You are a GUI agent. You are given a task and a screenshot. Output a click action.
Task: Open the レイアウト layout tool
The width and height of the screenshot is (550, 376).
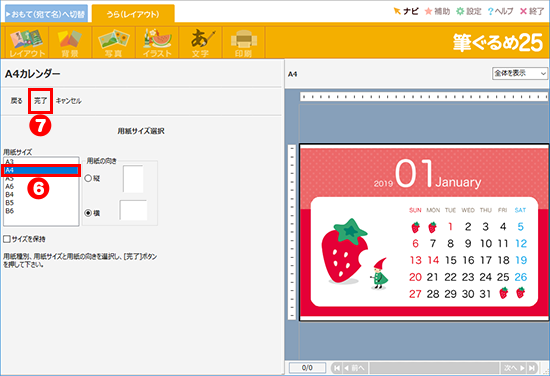[27, 43]
